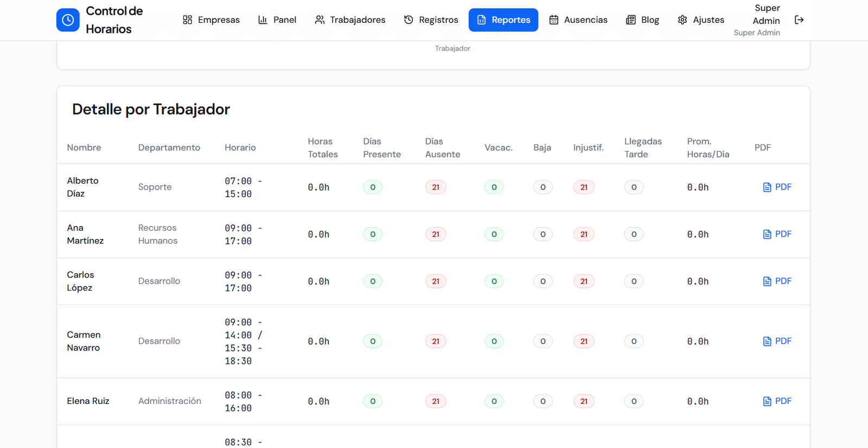
Task: Click the logout arrow icon
Action: click(x=799, y=20)
